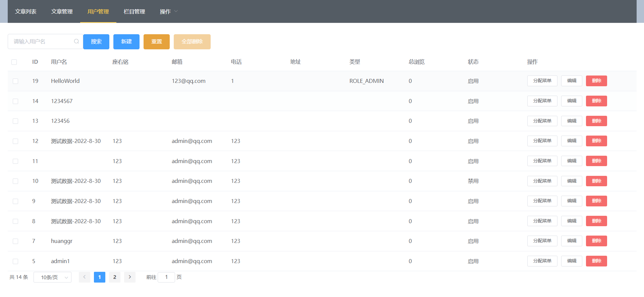Click the huanggr username cell
Screen dimensions: 644x297
[62, 241]
